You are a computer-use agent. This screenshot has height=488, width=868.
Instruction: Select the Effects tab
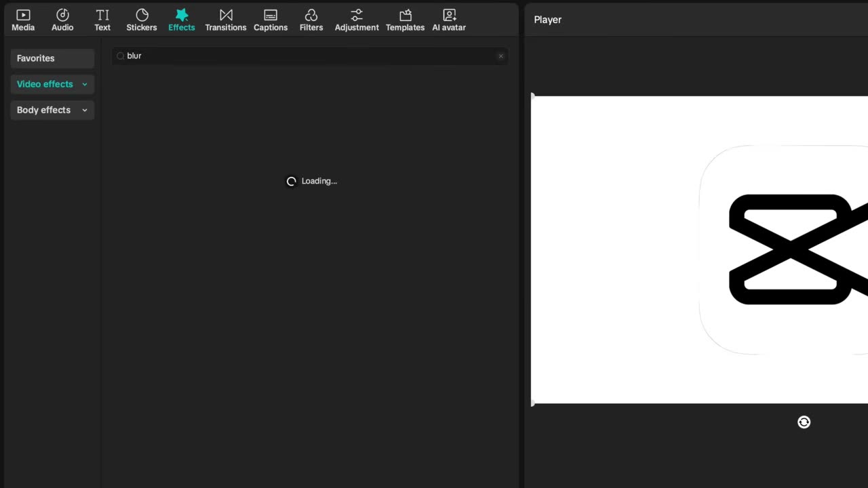[x=182, y=20]
